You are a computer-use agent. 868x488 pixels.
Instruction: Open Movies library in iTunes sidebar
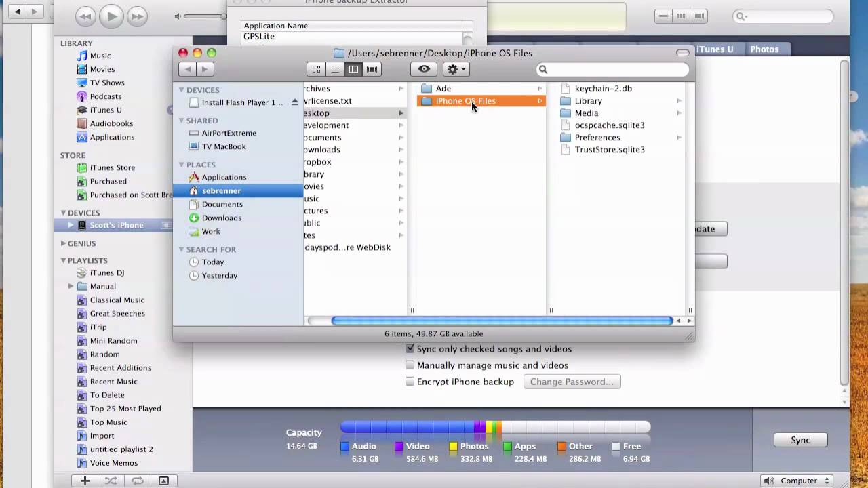[x=102, y=69]
